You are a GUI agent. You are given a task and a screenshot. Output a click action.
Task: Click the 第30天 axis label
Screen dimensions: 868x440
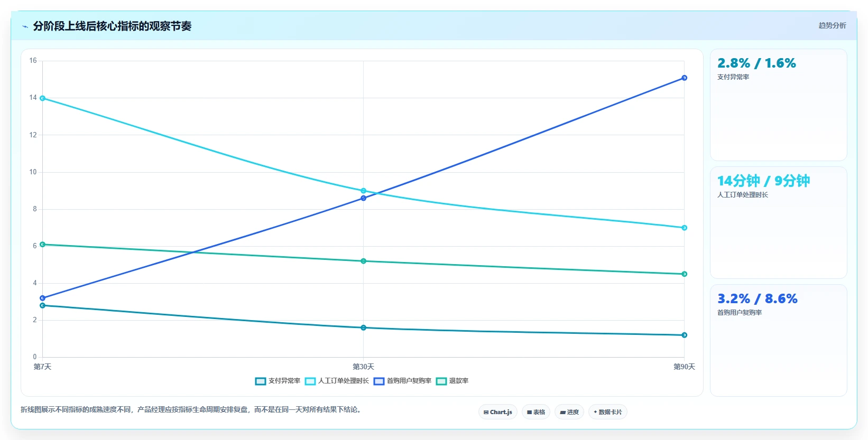pos(363,367)
